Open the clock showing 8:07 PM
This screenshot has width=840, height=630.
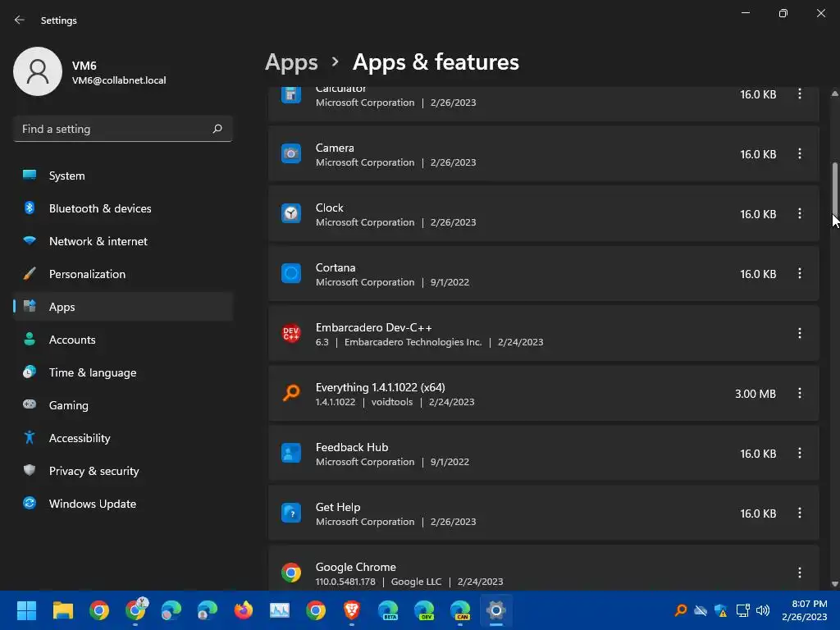click(804, 610)
